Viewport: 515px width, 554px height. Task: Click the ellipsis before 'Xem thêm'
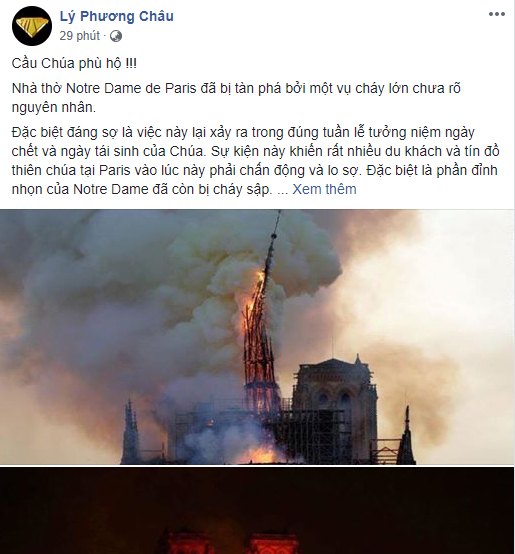click(x=283, y=190)
